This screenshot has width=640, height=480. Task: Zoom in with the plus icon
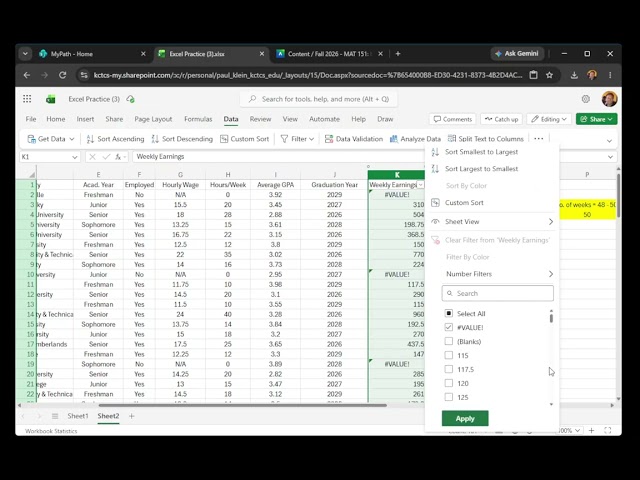tap(591, 430)
